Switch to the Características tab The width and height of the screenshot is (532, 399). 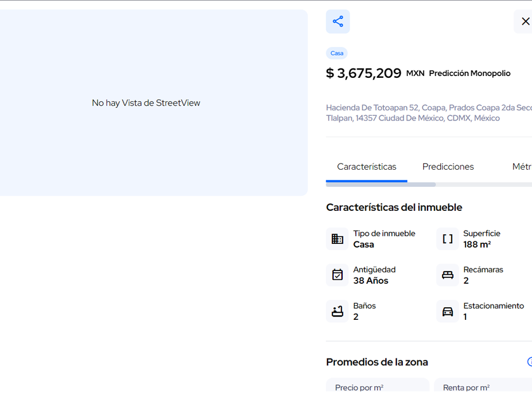click(x=366, y=167)
